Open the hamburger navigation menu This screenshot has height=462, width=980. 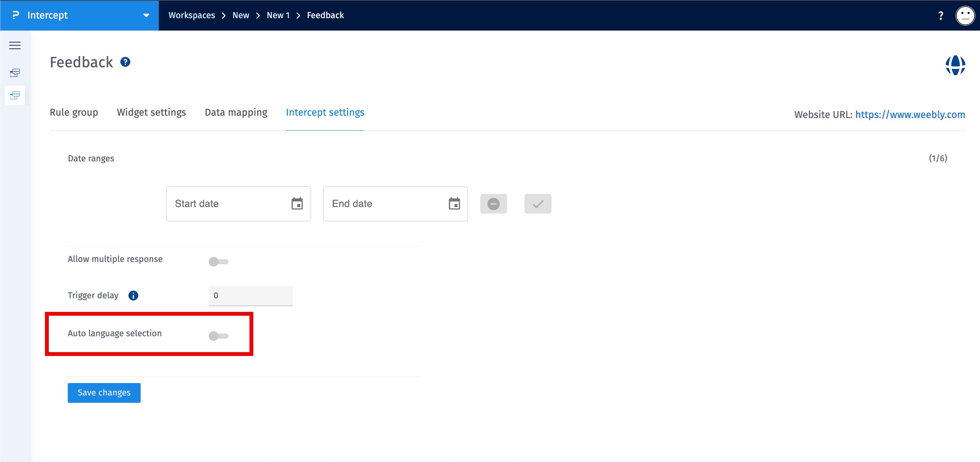pyautogui.click(x=15, y=45)
